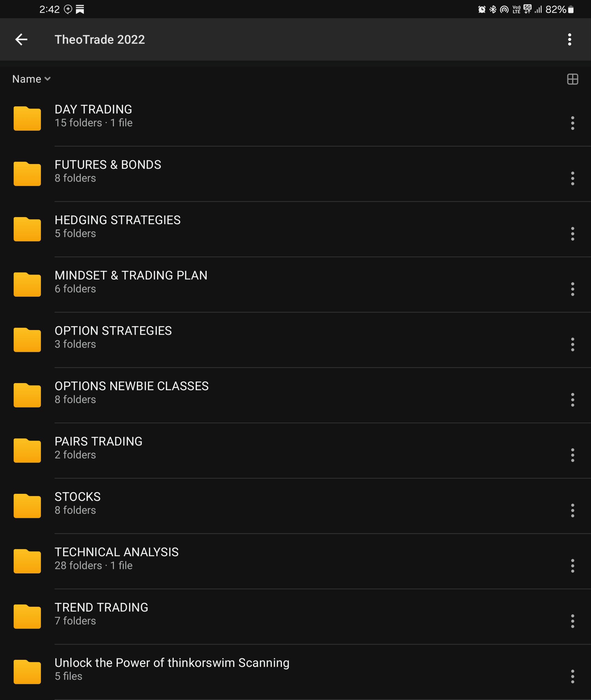Viewport: 591px width, 700px height.
Task: Open more options for OPTION STRATEGIES
Action: (572, 344)
